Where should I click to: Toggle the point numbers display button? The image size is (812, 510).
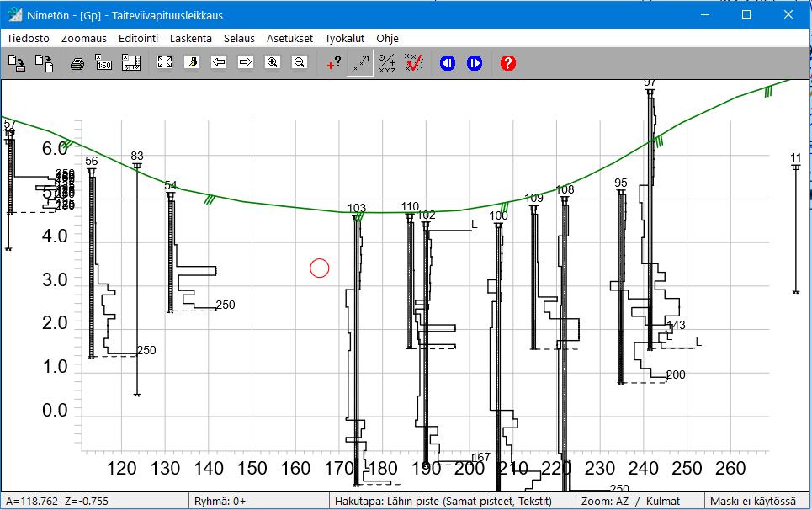(360, 63)
